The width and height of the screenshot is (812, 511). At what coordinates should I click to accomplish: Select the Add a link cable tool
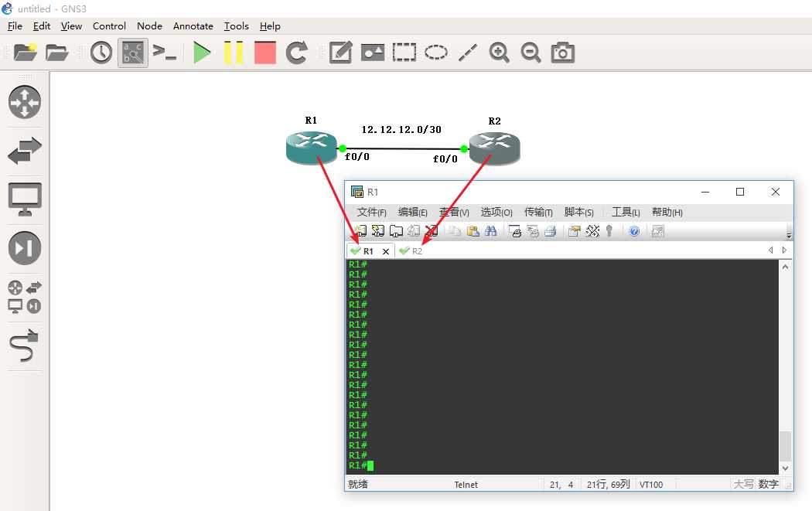coord(24,346)
